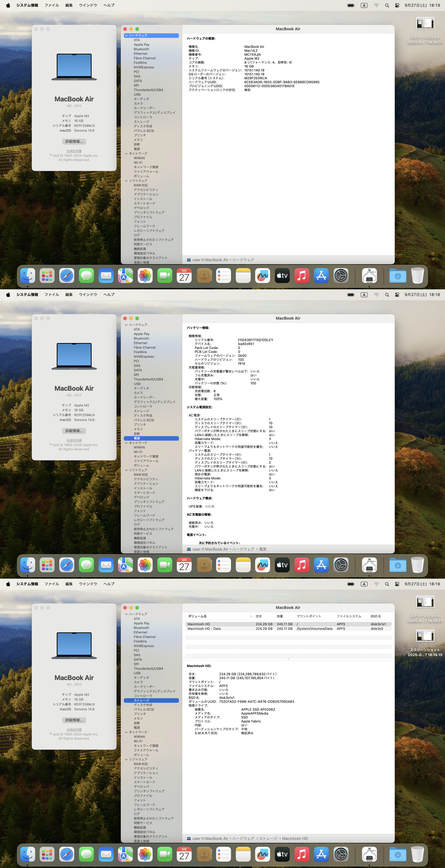
Task: Collapse the highlighted ハードウェア sidebar section
Action: pyautogui.click(x=126, y=35)
